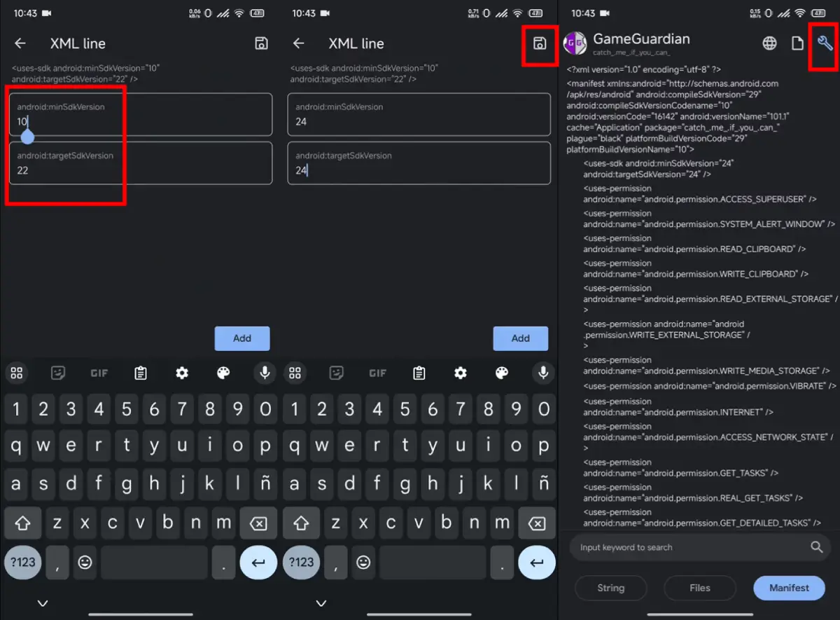Tap microphone voice input on left keyboard
This screenshot has width=840, height=620.
[x=265, y=373]
